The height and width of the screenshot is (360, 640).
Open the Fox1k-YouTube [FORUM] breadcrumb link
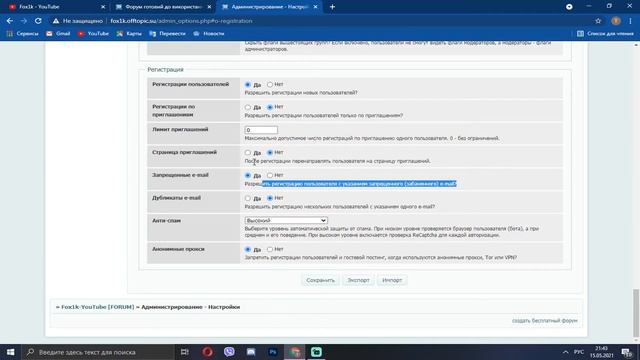pyautogui.click(x=98, y=307)
